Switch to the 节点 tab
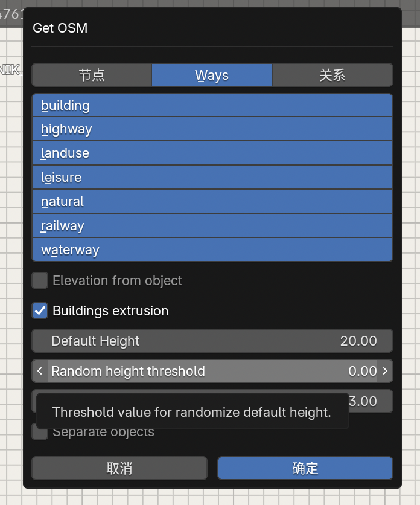The height and width of the screenshot is (505, 420). coord(92,76)
